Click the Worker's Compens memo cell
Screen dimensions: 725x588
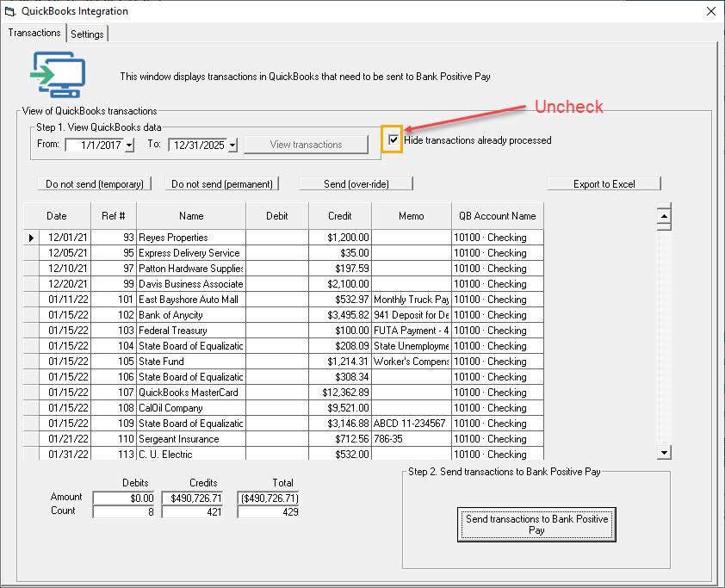(x=411, y=362)
